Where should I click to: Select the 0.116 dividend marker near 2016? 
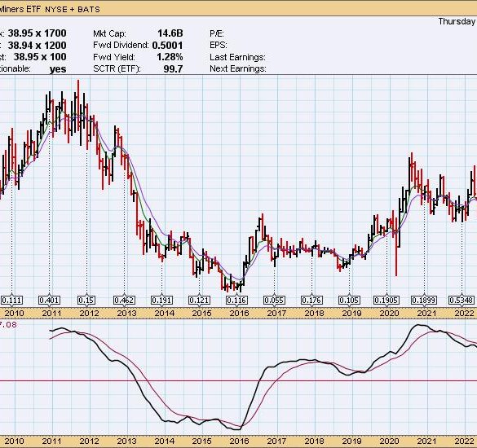(236, 301)
